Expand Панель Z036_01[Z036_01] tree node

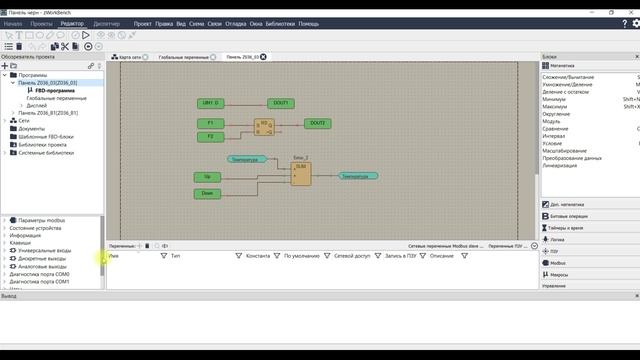(x=13, y=113)
